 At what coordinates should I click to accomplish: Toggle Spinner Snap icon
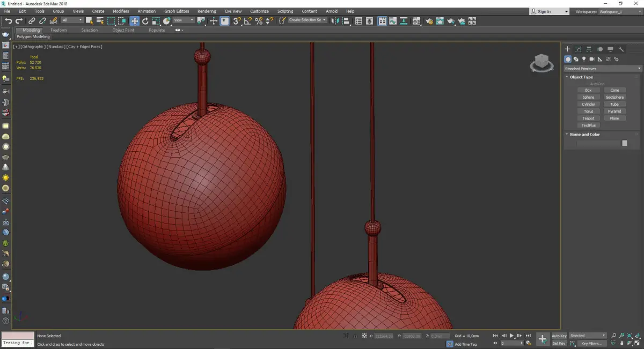269,21
